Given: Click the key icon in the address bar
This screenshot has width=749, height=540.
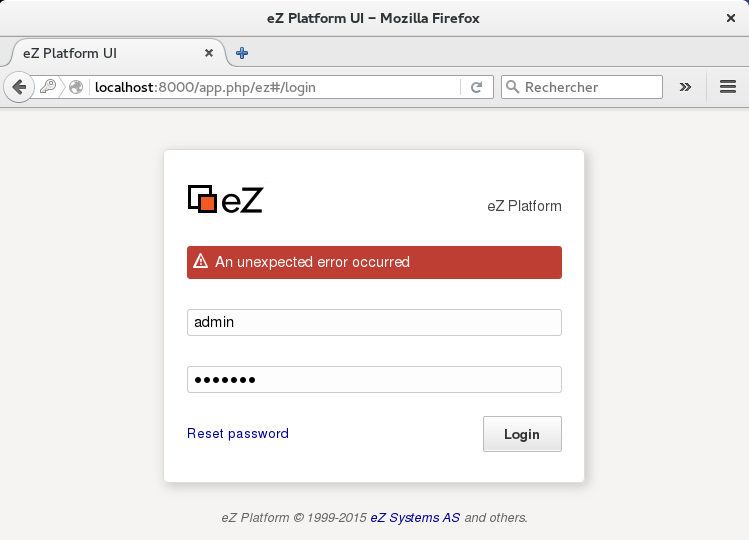Looking at the screenshot, I should 48,87.
